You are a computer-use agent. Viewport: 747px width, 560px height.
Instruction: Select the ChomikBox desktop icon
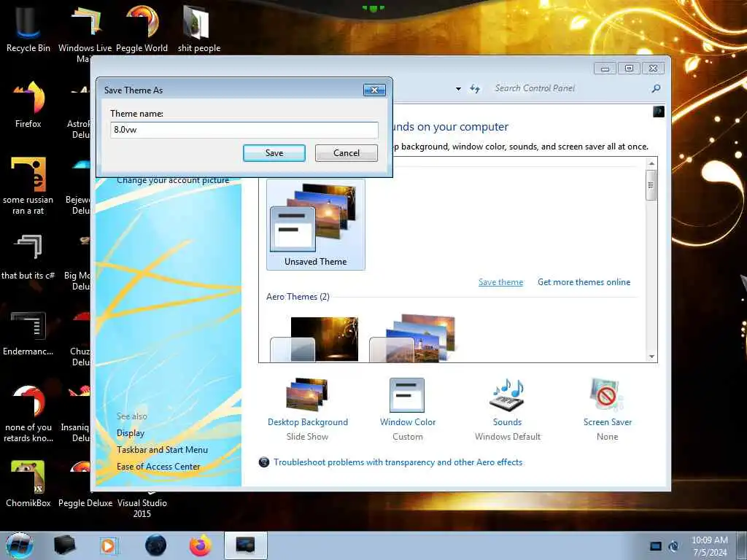pyautogui.click(x=28, y=483)
